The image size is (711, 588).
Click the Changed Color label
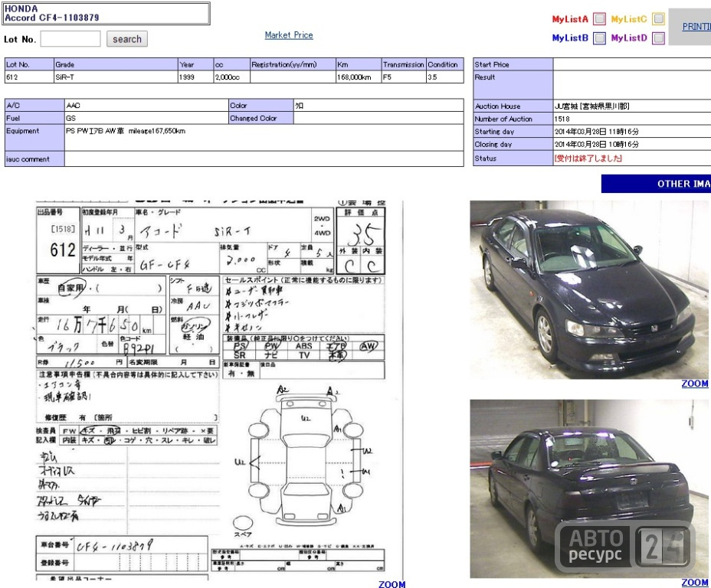point(261,118)
